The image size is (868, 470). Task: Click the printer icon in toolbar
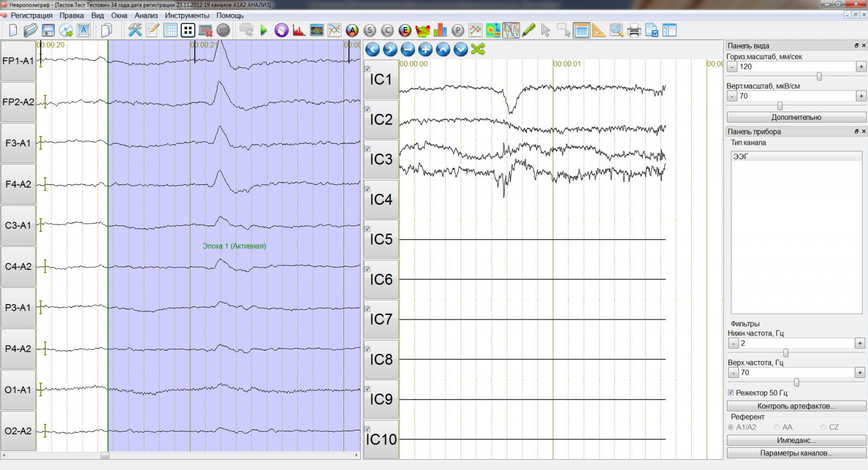(634, 30)
